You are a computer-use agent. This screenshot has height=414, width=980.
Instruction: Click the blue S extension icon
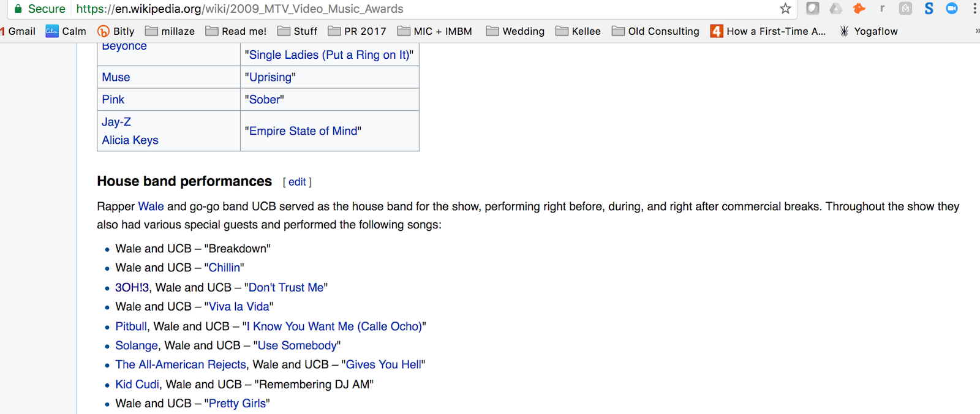[929, 9]
